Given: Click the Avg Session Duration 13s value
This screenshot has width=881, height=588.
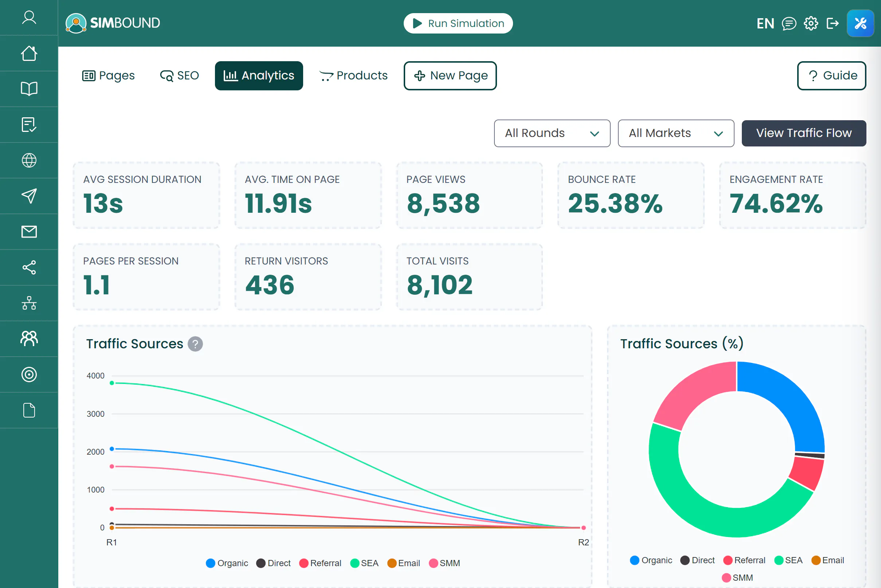Looking at the screenshot, I should (x=103, y=204).
